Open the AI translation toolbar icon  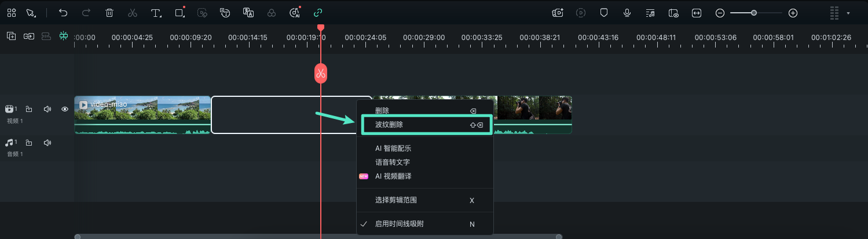tap(248, 13)
